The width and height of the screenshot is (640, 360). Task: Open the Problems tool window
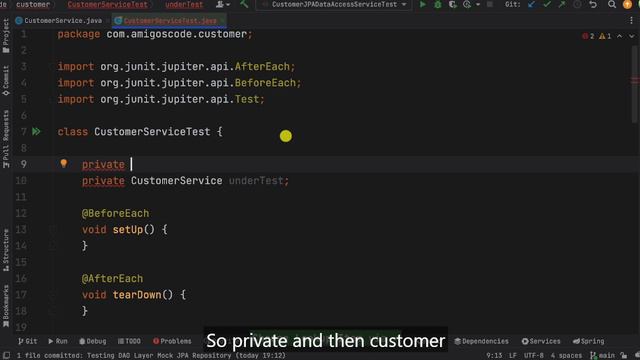(x=172, y=341)
